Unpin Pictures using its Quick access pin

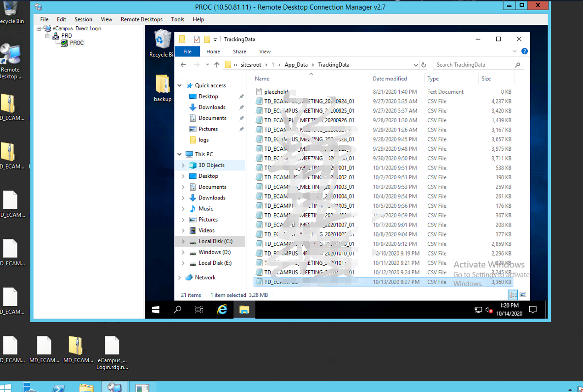pos(241,129)
